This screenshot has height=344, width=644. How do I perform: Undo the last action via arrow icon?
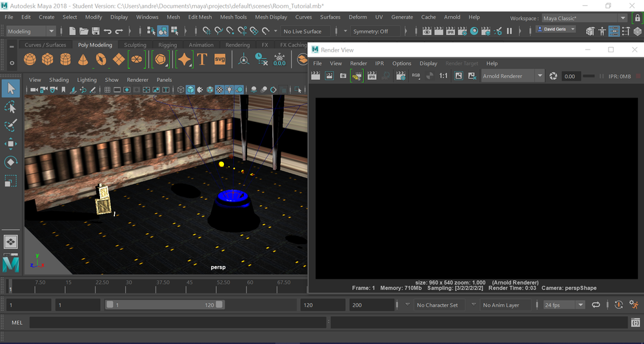pos(108,31)
